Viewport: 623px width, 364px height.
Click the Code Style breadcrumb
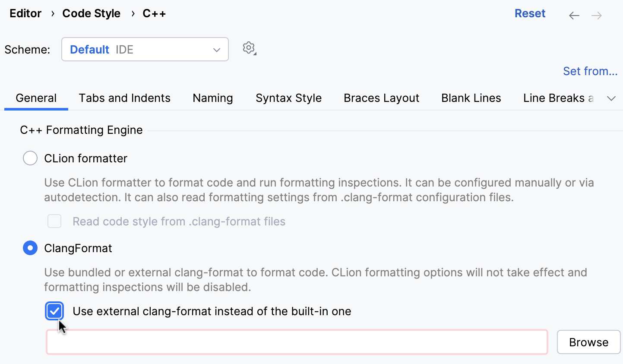click(x=91, y=13)
